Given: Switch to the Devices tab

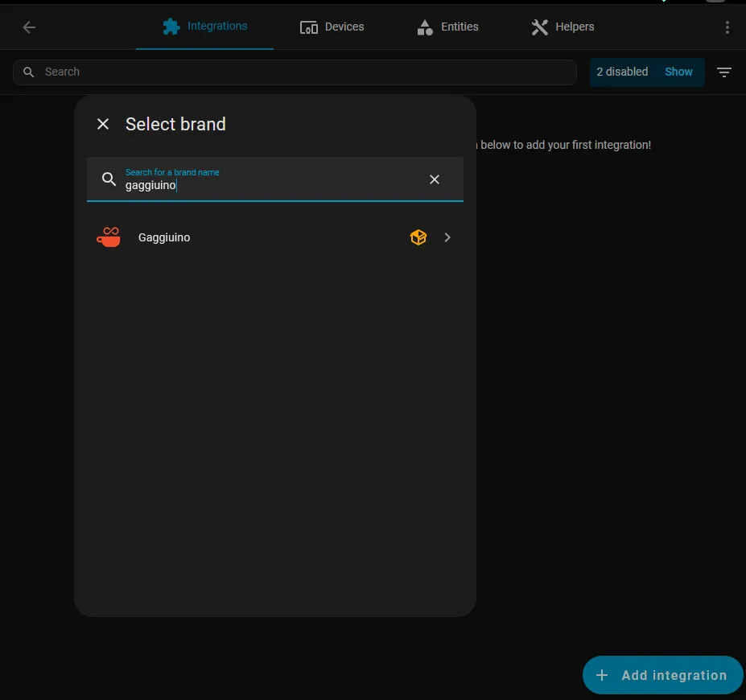Looking at the screenshot, I should coord(332,27).
